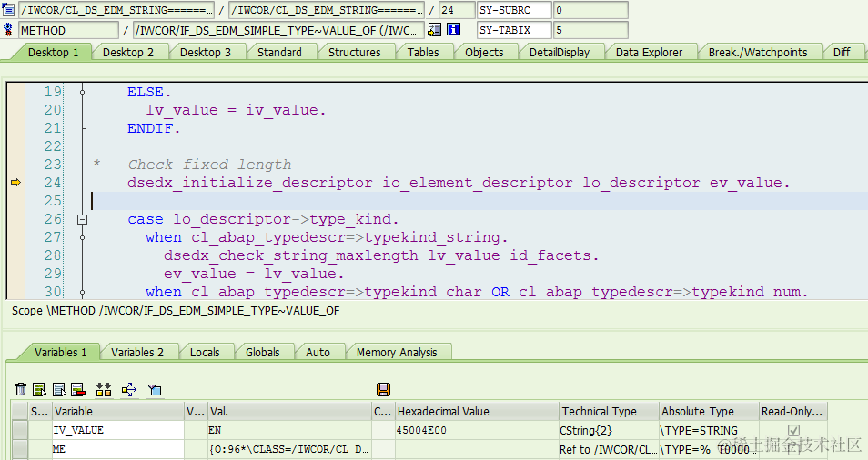This screenshot has height=460, width=868.
Task: Click the Val. column header
Action: [x=289, y=411]
